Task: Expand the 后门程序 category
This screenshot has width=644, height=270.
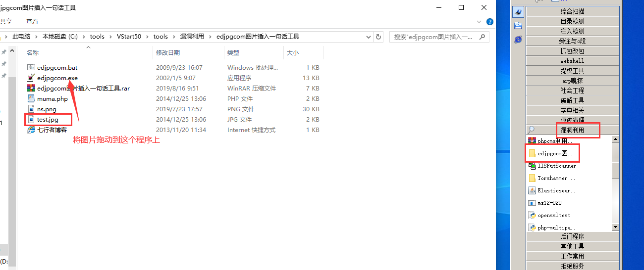Action: tap(572, 236)
